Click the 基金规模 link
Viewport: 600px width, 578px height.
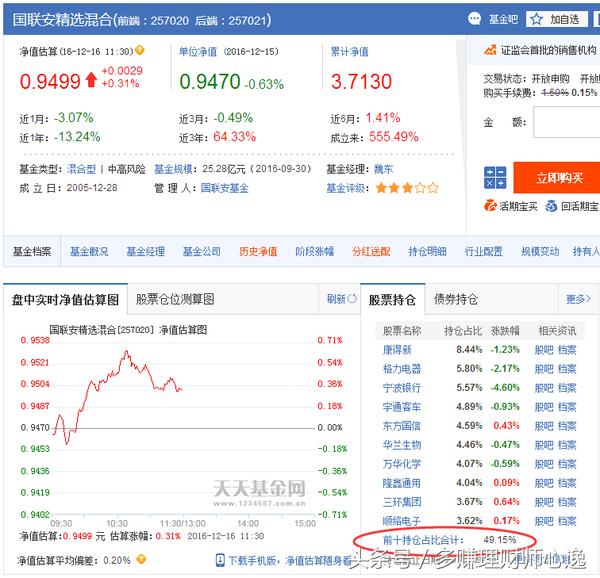[173, 169]
